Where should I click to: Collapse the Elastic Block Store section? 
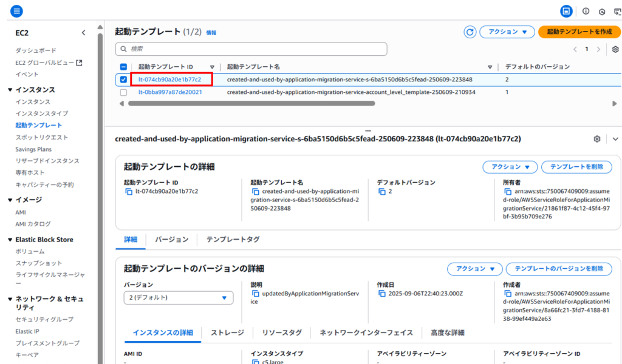coord(10,240)
